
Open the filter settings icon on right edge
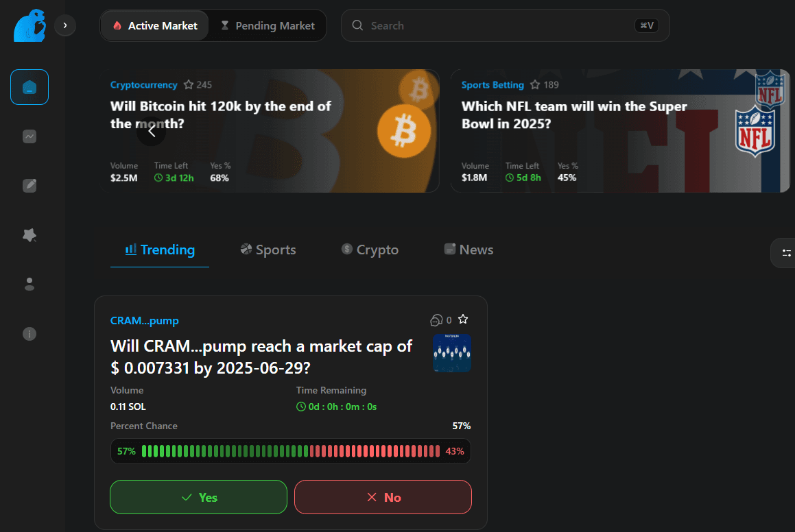tap(786, 253)
